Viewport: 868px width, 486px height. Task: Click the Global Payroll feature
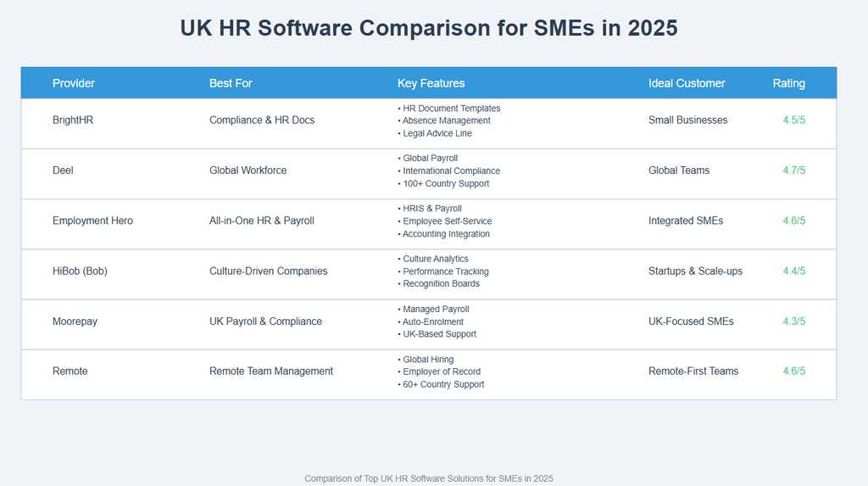coord(428,159)
